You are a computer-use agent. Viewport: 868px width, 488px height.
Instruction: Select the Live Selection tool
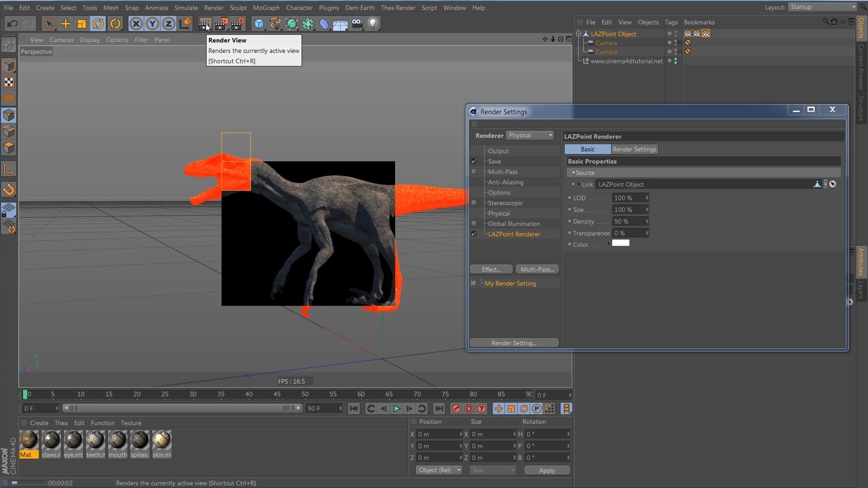(x=49, y=24)
